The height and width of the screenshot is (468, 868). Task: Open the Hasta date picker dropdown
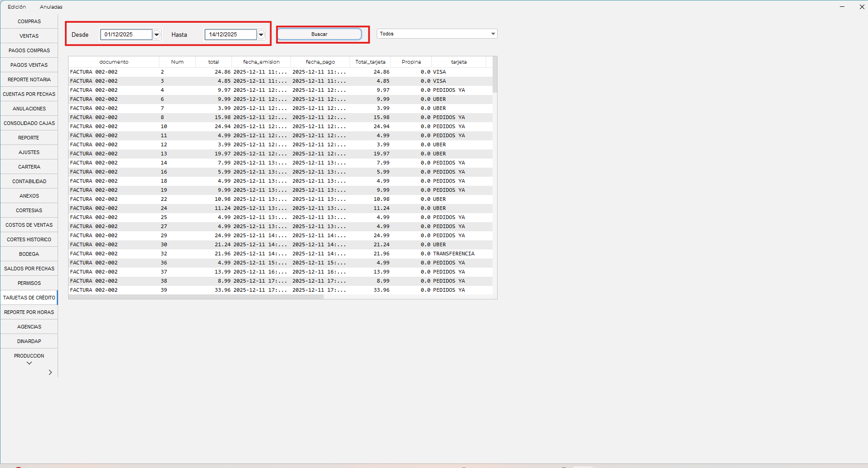point(261,35)
